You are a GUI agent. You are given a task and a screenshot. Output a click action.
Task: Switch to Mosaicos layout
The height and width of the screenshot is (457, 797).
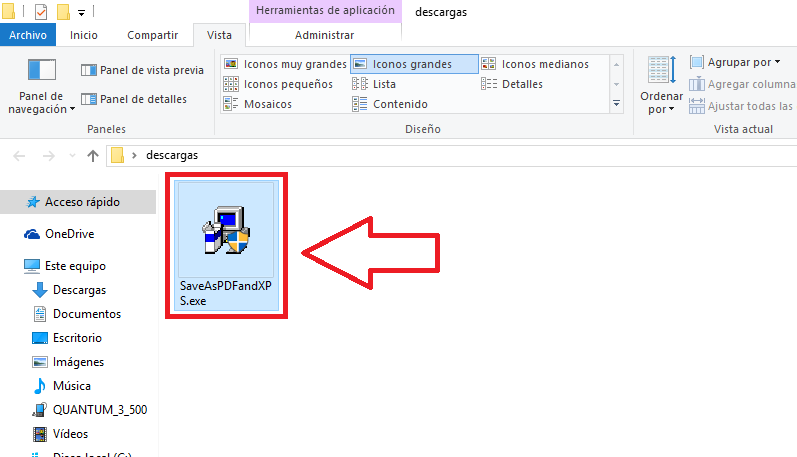tap(258, 104)
